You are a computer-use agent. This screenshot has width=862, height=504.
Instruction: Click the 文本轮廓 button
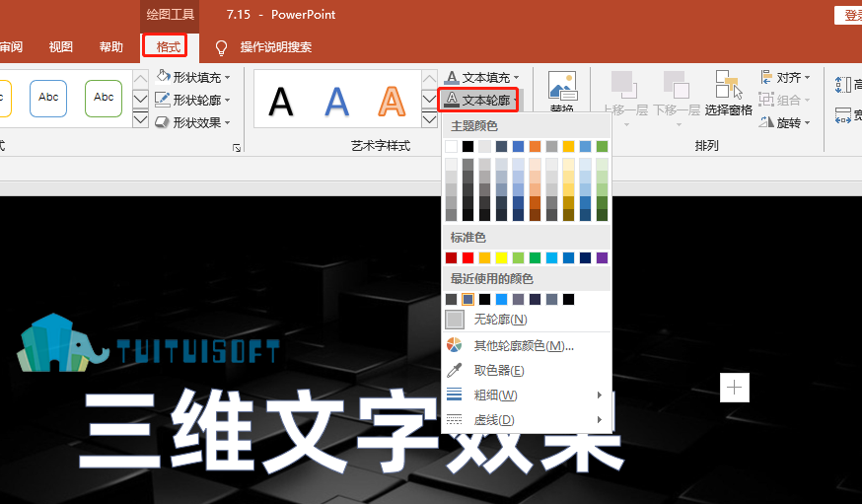click(x=478, y=100)
